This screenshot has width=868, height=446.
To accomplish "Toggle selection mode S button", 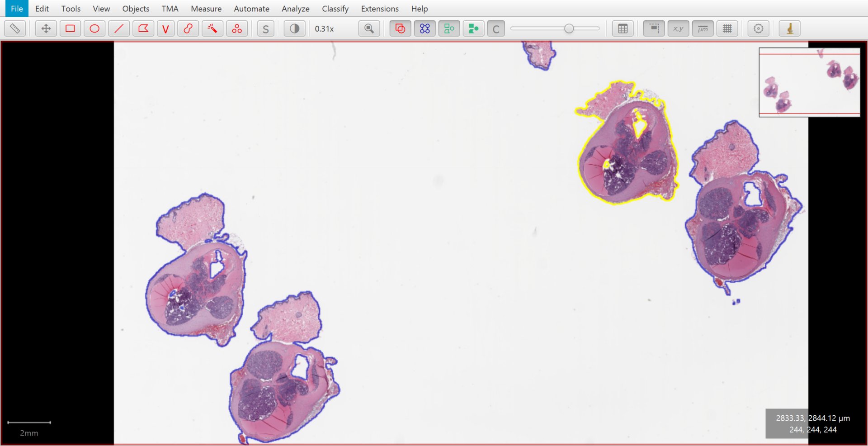I will pos(266,28).
